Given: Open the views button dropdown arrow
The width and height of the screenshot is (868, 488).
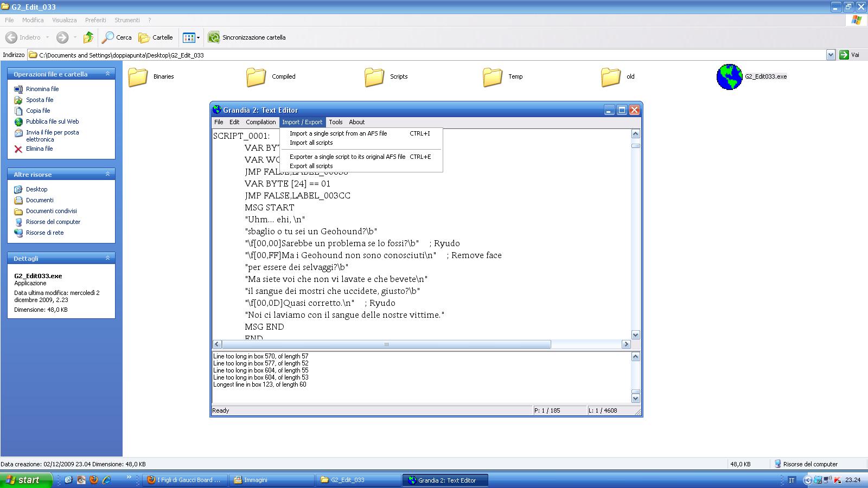Looking at the screenshot, I should point(198,37).
